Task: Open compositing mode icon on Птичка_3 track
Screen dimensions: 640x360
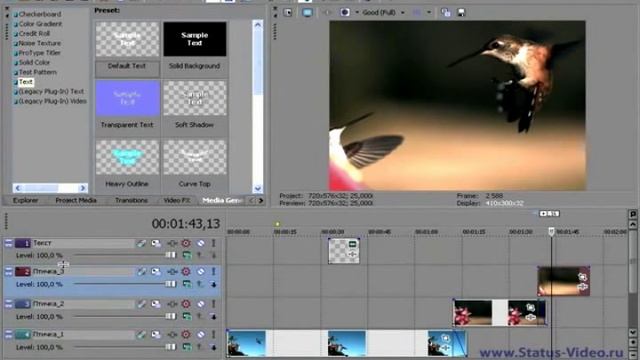Action: (187, 284)
